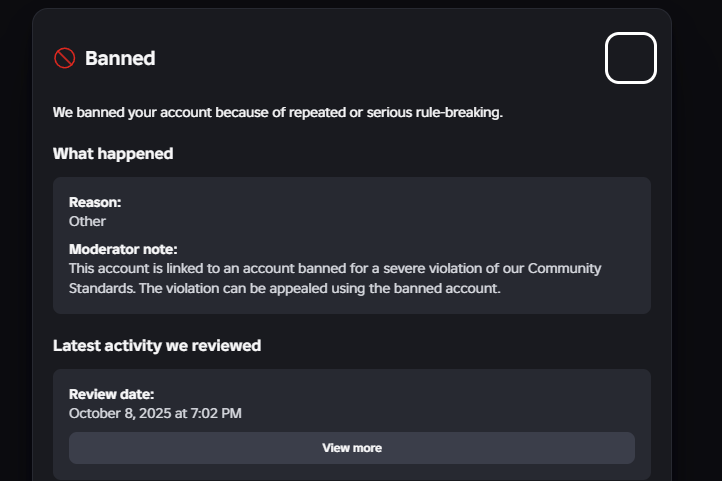Click the text "We banned your account because of repeated or serious rule-breaking."
This screenshot has width=722, height=481.
[278, 112]
